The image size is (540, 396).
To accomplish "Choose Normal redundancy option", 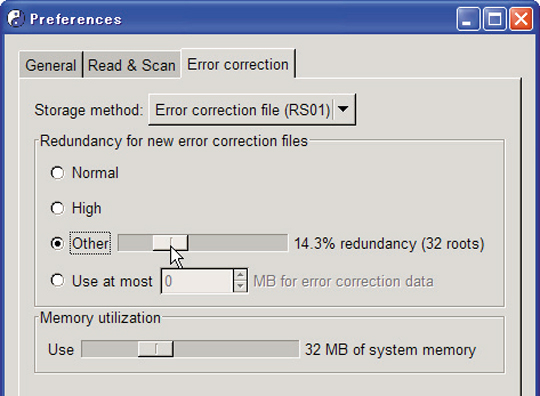I will point(57,173).
